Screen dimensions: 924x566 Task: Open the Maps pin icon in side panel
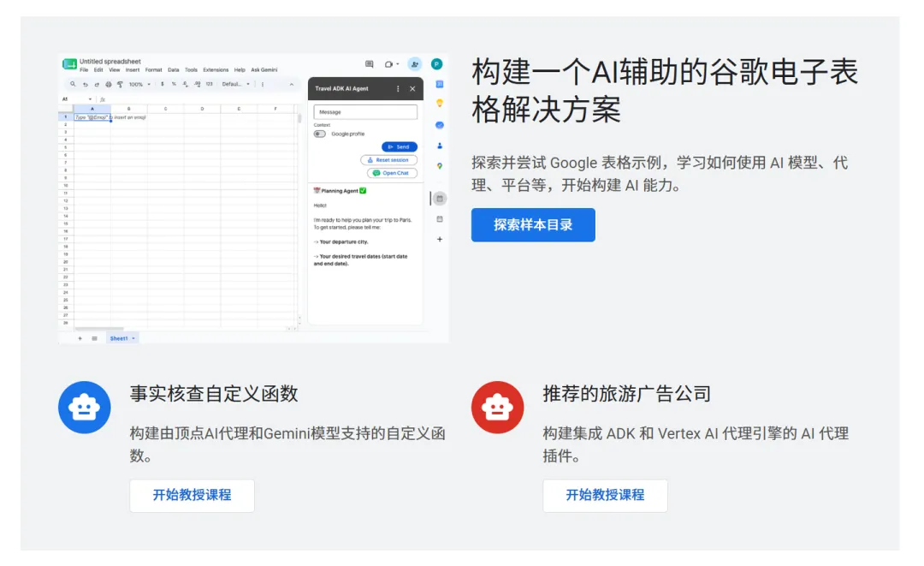point(440,166)
